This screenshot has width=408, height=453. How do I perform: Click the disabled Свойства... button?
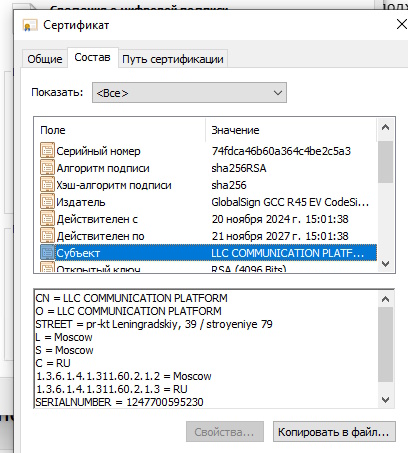click(x=225, y=432)
